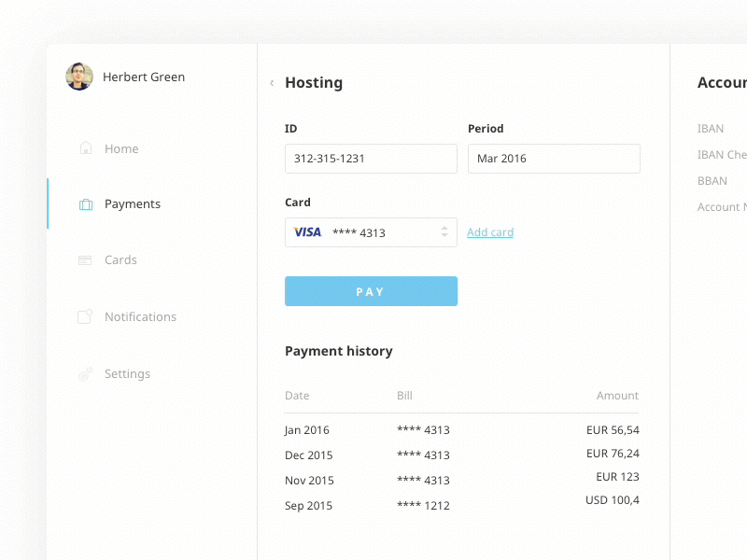Collapse the Hosting panel with the back chevron
The image size is (747, 560).
coord(271,83)
